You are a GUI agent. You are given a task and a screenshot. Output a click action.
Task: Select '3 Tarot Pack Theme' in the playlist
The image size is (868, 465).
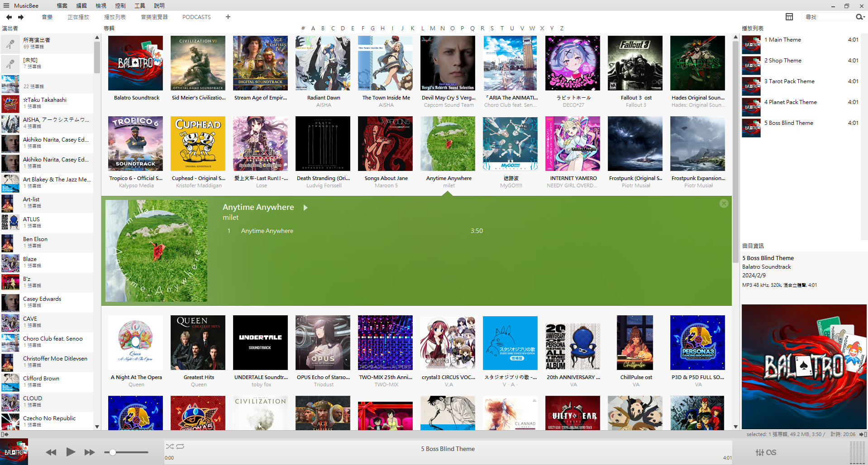point(801,86)
